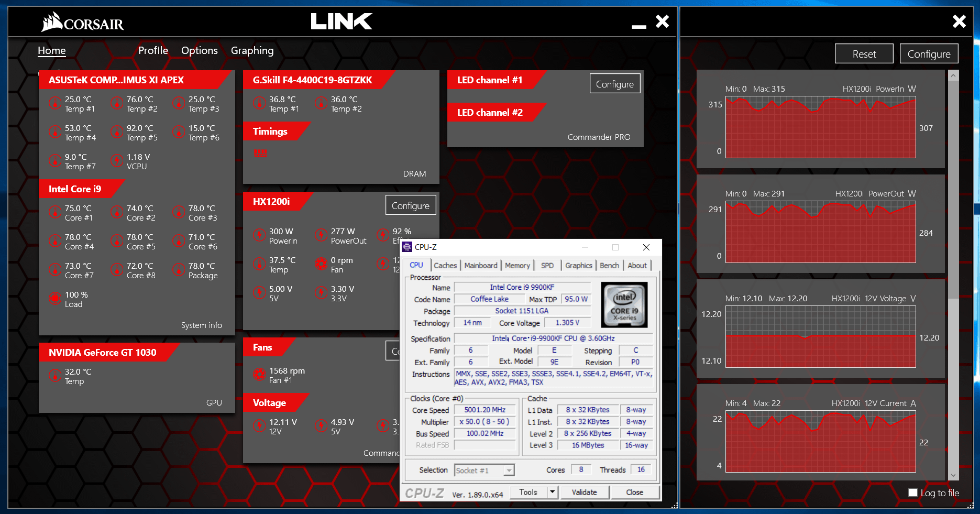980x514 pixels.
Task: Click the Temp #1 motherboard thermometer icon
Action: tap(55, 103)
